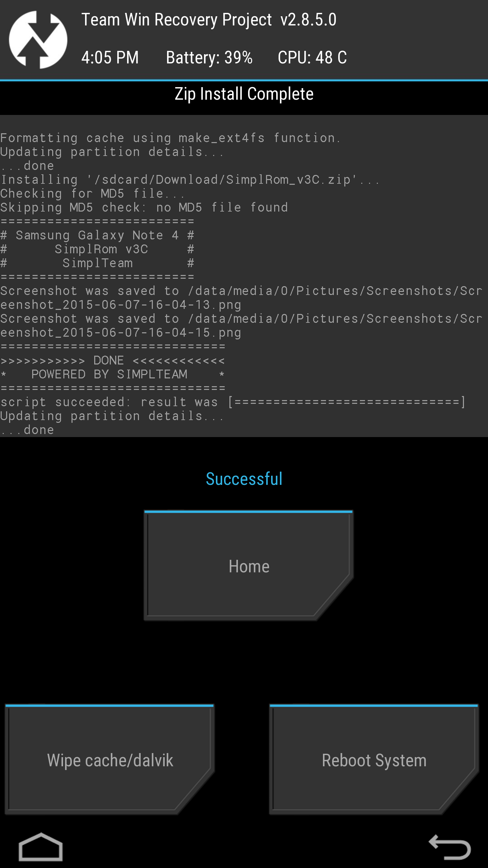Image resolution: width=488 pixels, height=868 pixels.
Task: Open Home from the large center button
Action: coord(249,566)
